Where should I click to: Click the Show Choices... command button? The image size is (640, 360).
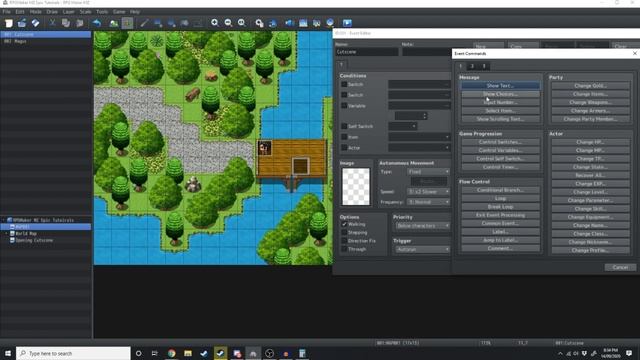pos(500,94)
